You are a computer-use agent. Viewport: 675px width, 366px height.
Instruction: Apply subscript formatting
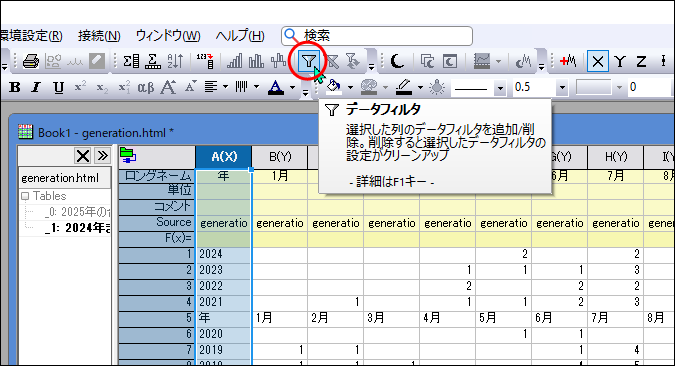102,88
